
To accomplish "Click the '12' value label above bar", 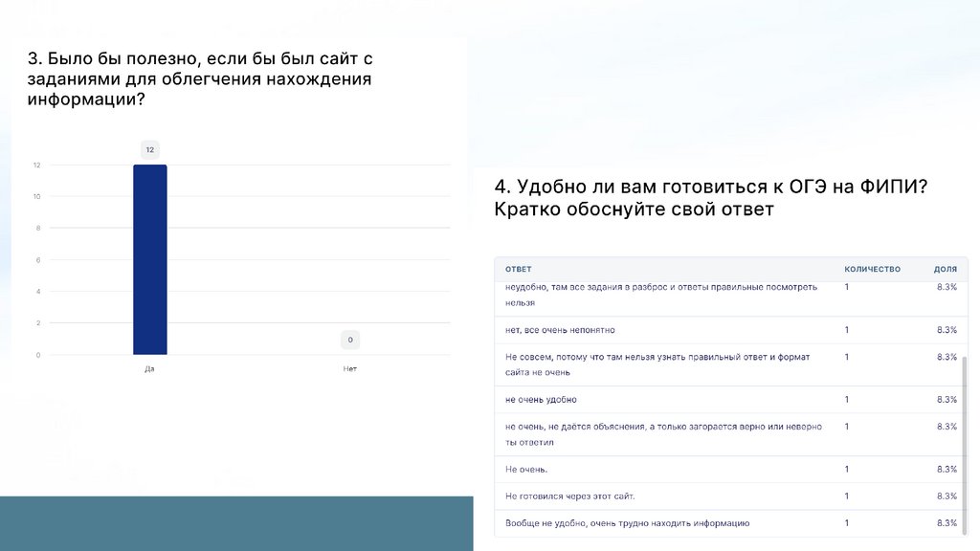I will [x=150, y=150].
